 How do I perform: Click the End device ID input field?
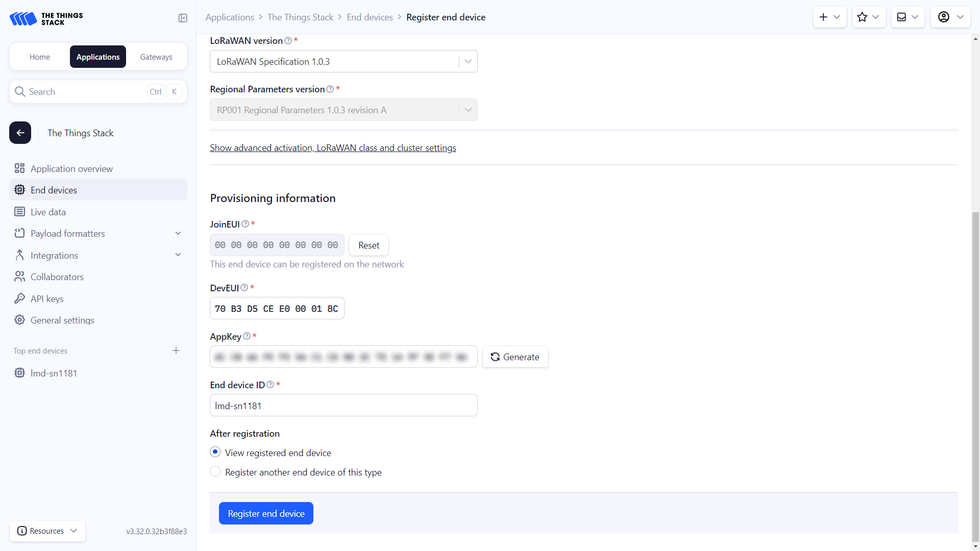[x=344, y=406]
